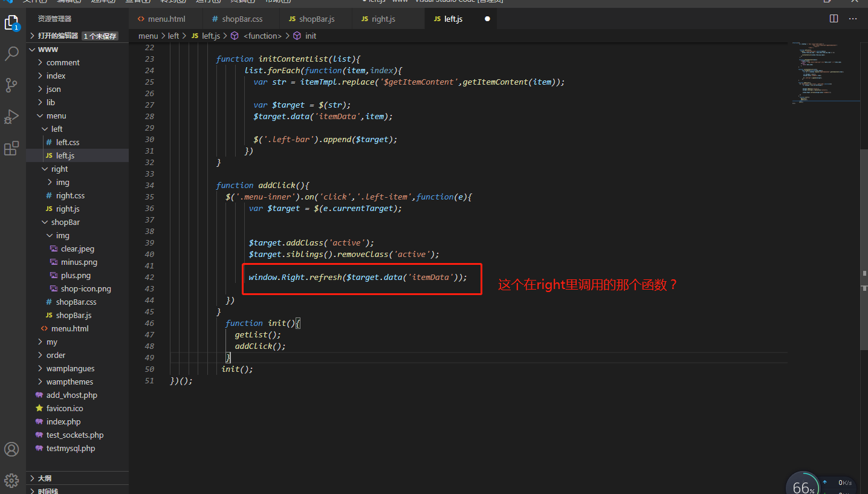Open the Explorer view in activity bar
This screenshot has height=494, width=868.
point(11,24)
